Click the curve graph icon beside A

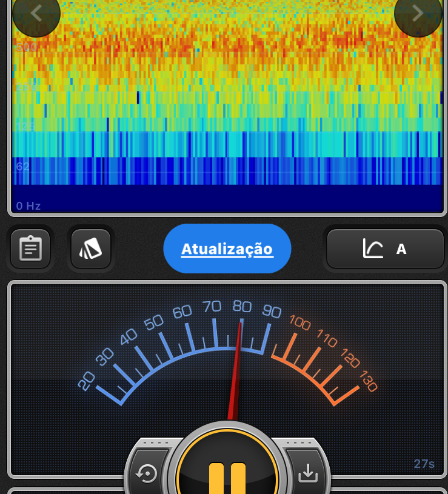click(373, 249)
